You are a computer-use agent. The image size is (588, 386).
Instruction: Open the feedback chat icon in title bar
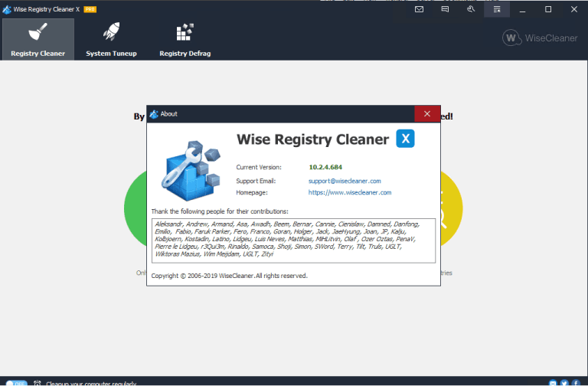coord(445,9)
